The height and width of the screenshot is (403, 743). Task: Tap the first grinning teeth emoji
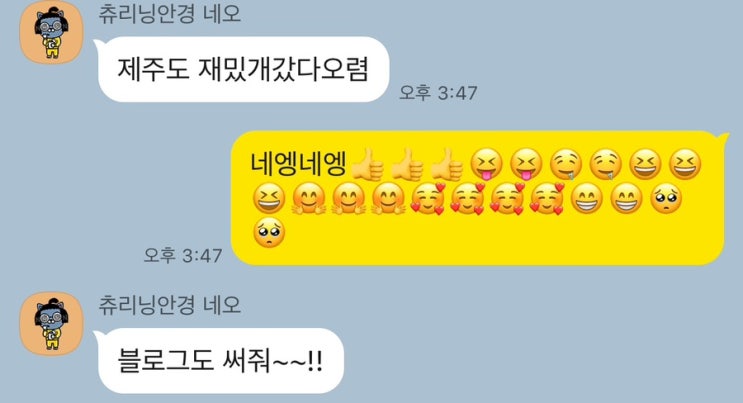587,199
